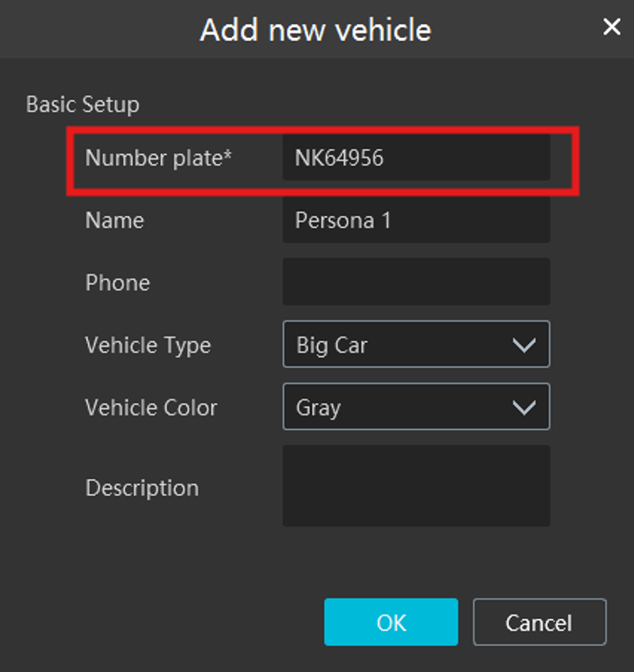Click the required asterisk after Number plate
Viewport: 634px width, 672px height.
(x=226, y=155)
